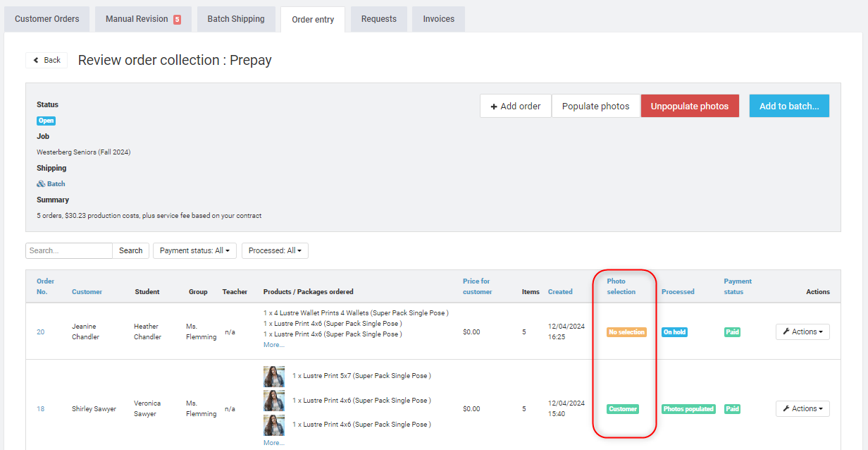Expand the Payment status filter dropdown
868x450 pixels.
click(x=194, y=250)
